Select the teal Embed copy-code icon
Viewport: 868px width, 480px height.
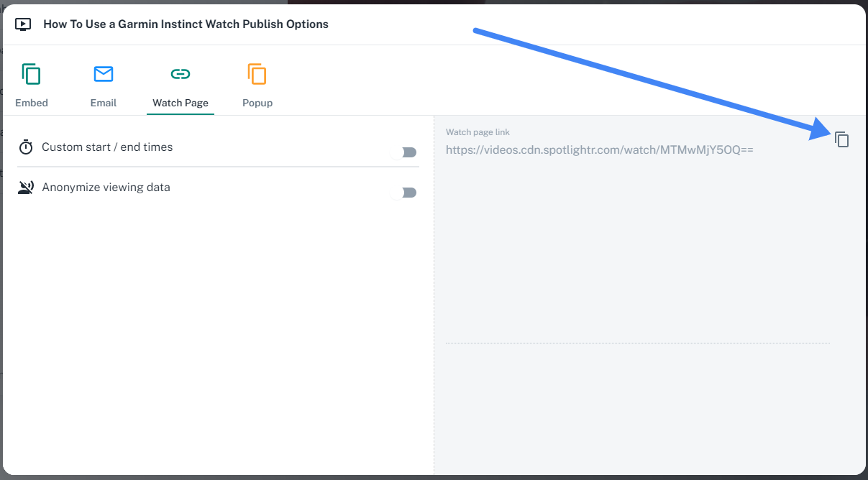click(31, 73)
